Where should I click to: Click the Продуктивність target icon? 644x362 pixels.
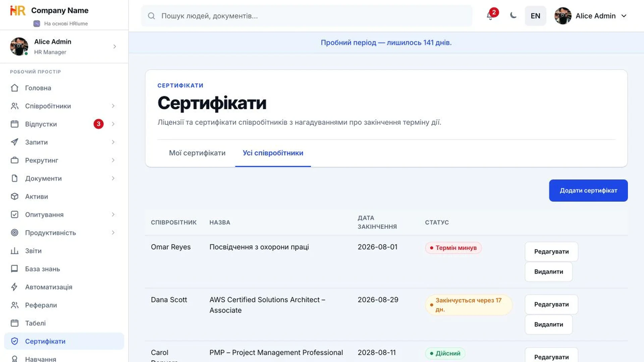point(14,233)
